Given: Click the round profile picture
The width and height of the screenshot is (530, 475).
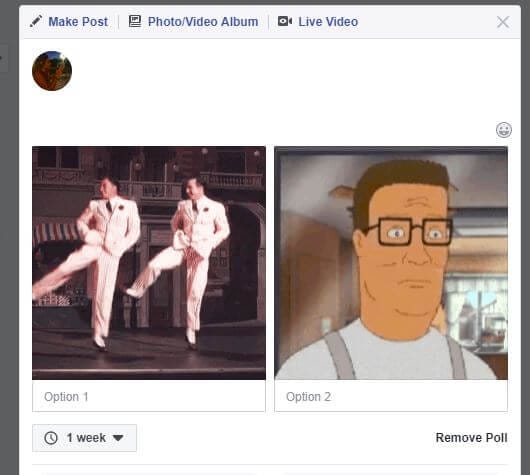Looking at the screenshot, I should coord(52,71).
